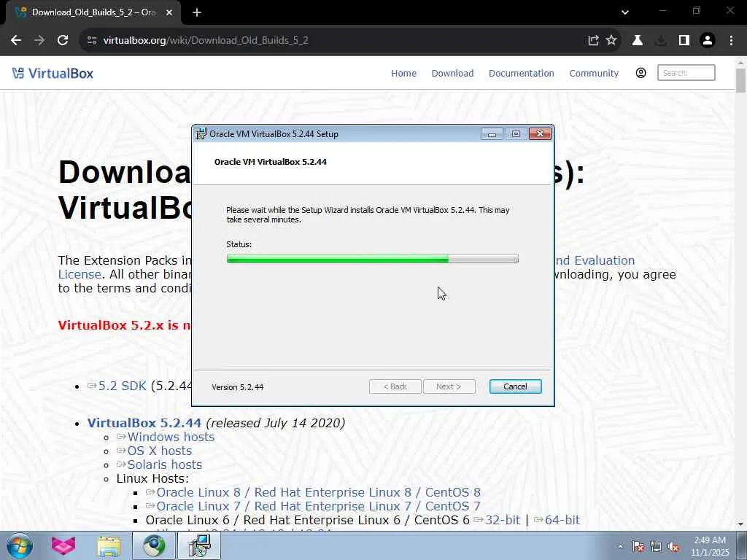The width and height of the screenshot is (747, 560).
Task: Select the VirtualBox installer taskbar button
Action: coord(199,545)
